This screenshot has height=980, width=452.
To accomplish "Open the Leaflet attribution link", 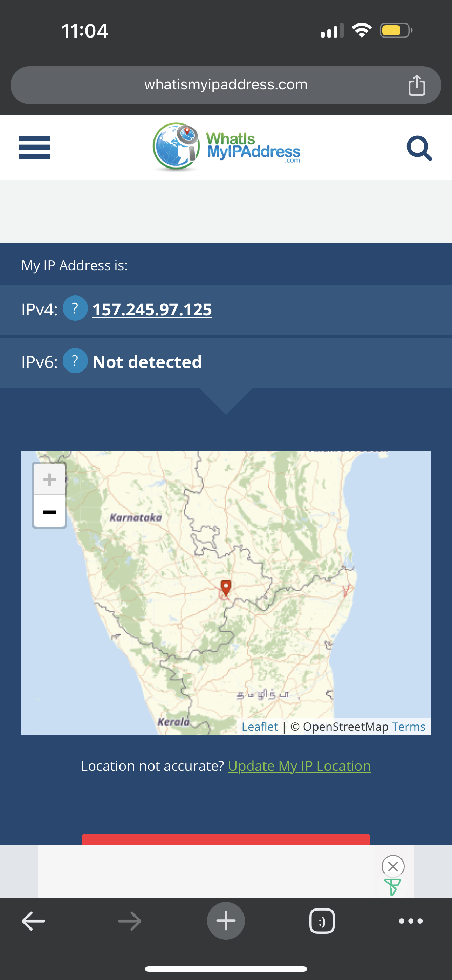I will 260,727.
